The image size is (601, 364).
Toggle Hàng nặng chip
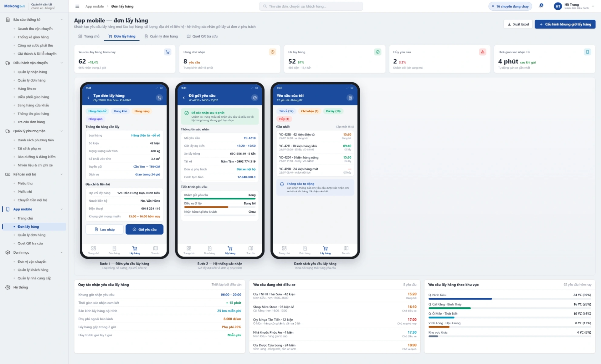coord(142,111)
